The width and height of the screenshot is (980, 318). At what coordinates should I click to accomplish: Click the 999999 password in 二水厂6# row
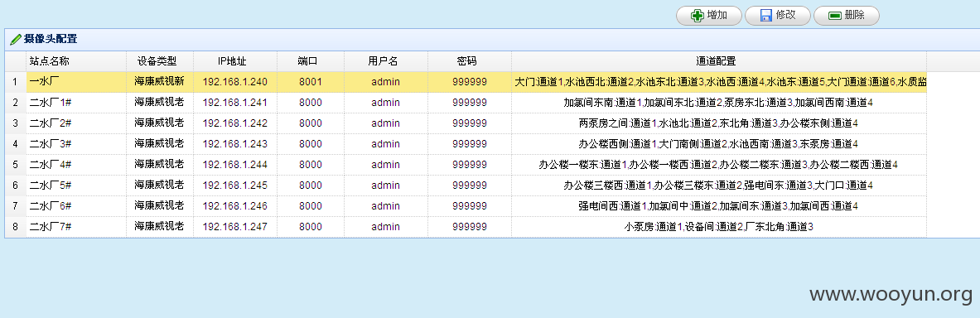click(470, 205)
